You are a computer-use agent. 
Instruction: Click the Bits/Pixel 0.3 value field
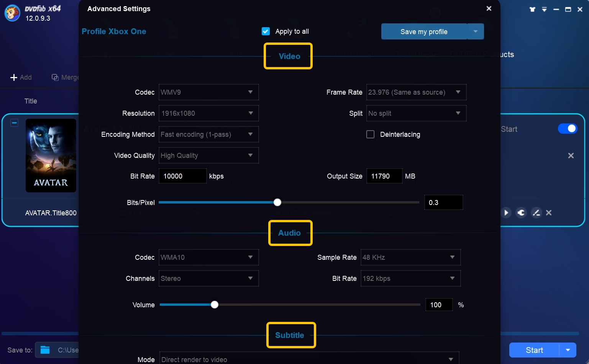[x=443, y=202]
